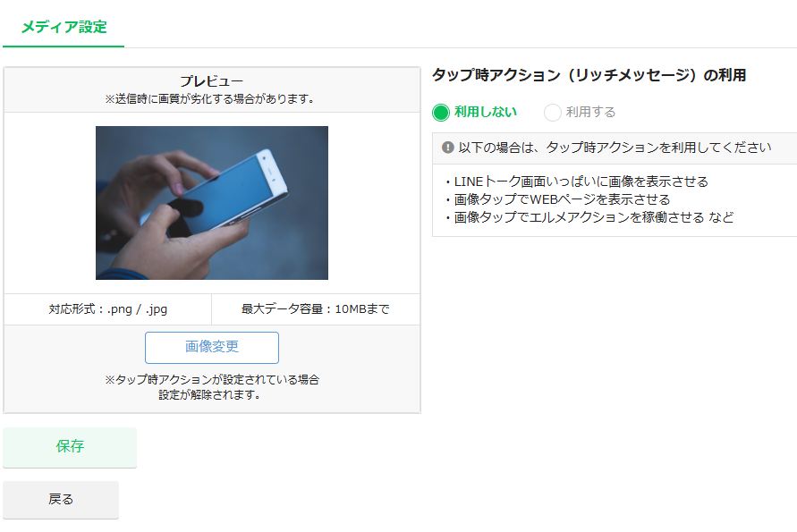
Task: Click the LINEトーク画面いっぱい bullet line
Action: point(577,182)
